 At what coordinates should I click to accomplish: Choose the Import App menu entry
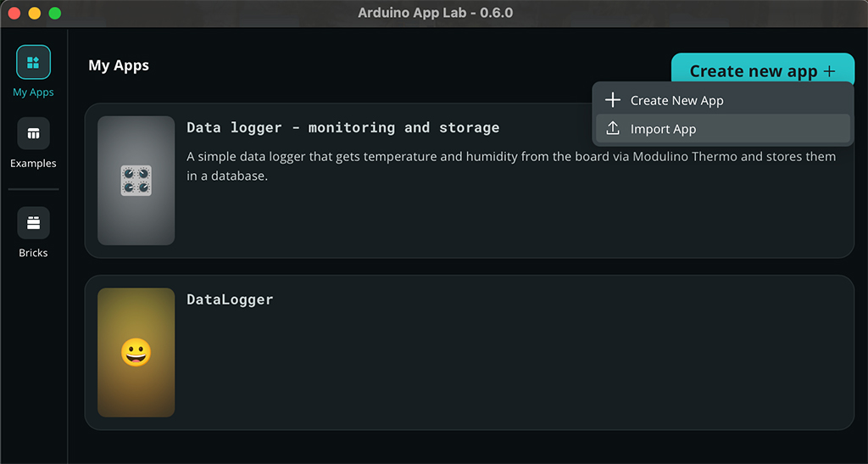[x=663, y=129]
